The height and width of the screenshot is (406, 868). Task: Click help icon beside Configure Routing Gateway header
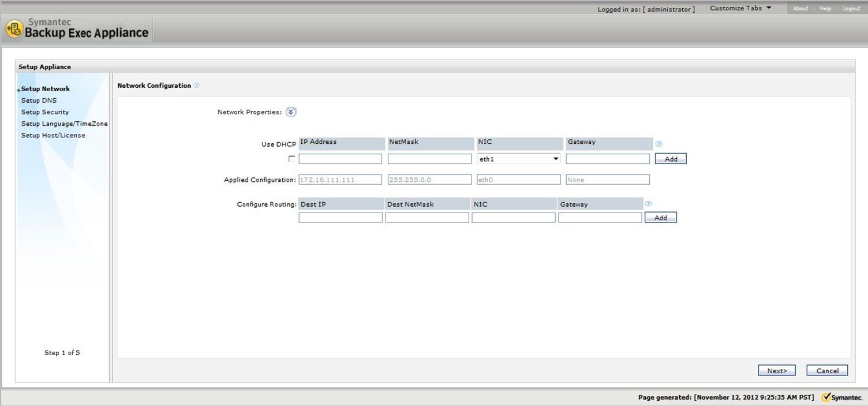[x=649, y=204]
